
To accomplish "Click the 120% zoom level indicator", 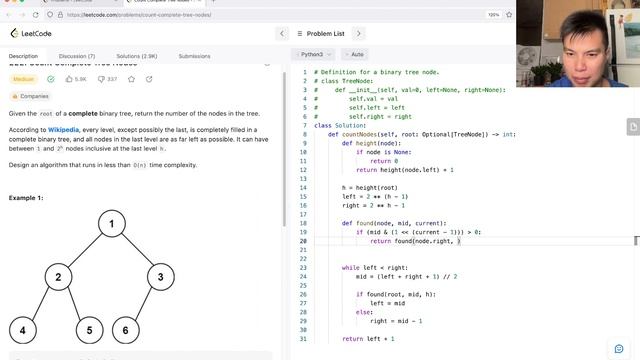I will click(493, 15).
